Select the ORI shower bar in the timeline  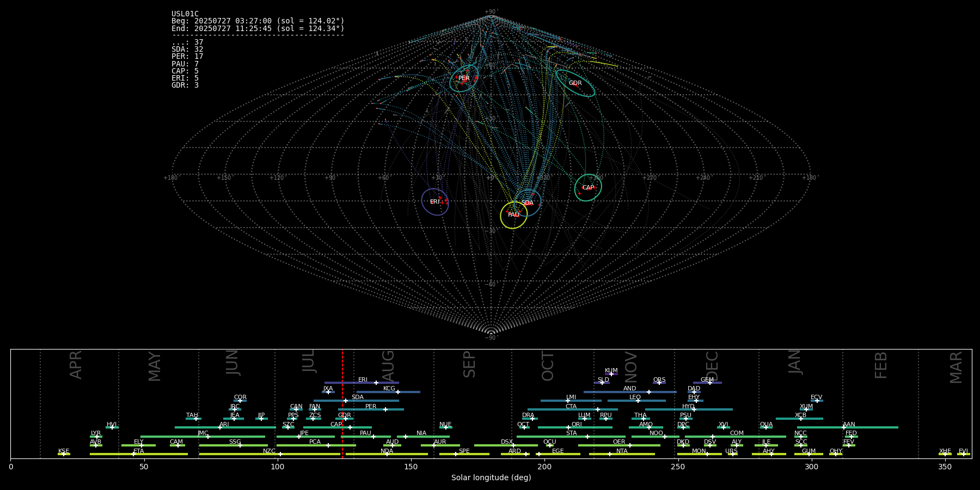575,427
